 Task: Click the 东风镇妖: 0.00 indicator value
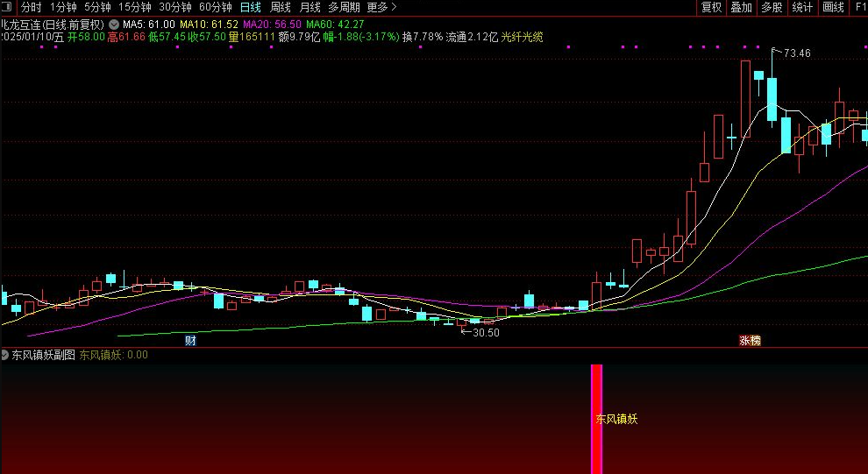click(113, 355)
